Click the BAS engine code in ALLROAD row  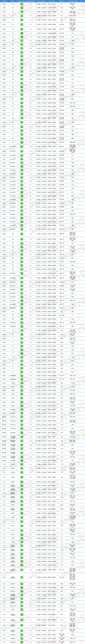click(x=72, y=326)
